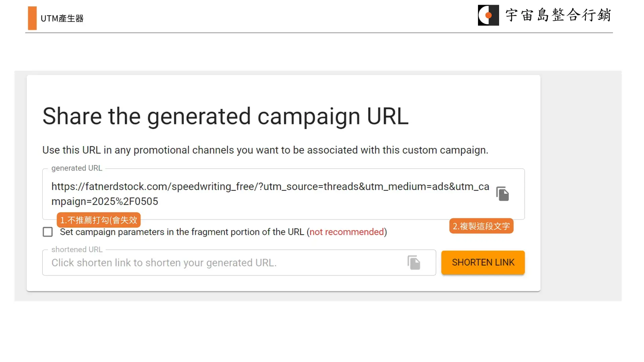Tick the fragment portion checkbox
This screenshot has width=644, height=362.
(x=48, y=232)
